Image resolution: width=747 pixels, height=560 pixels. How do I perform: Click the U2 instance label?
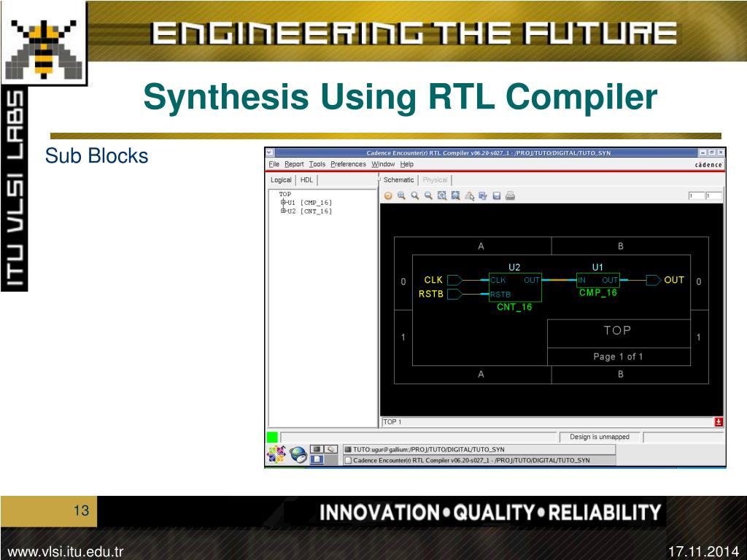tap(514, 267)
